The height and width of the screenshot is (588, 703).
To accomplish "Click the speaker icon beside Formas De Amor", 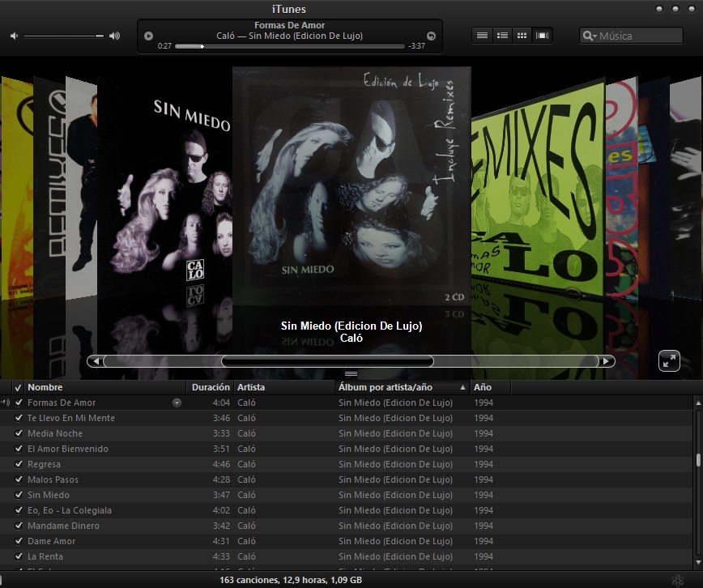I will click(x=6, y=403).
